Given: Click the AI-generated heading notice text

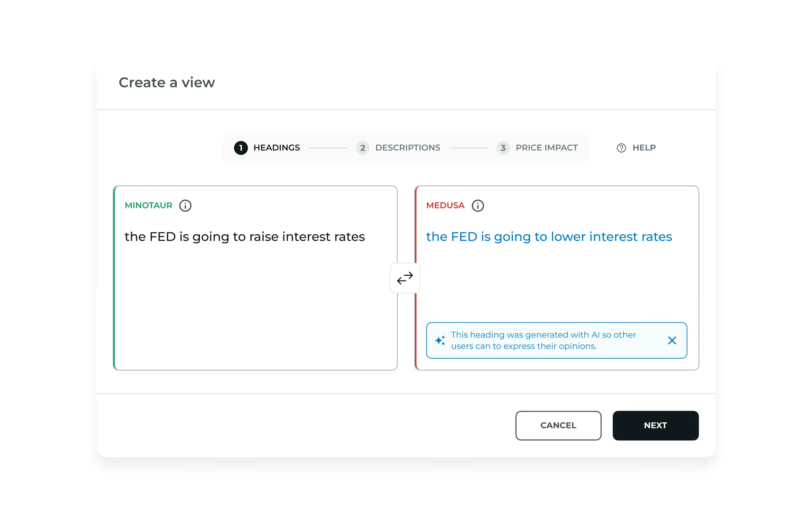Looking at the screenshot, I should pos(543,341).
